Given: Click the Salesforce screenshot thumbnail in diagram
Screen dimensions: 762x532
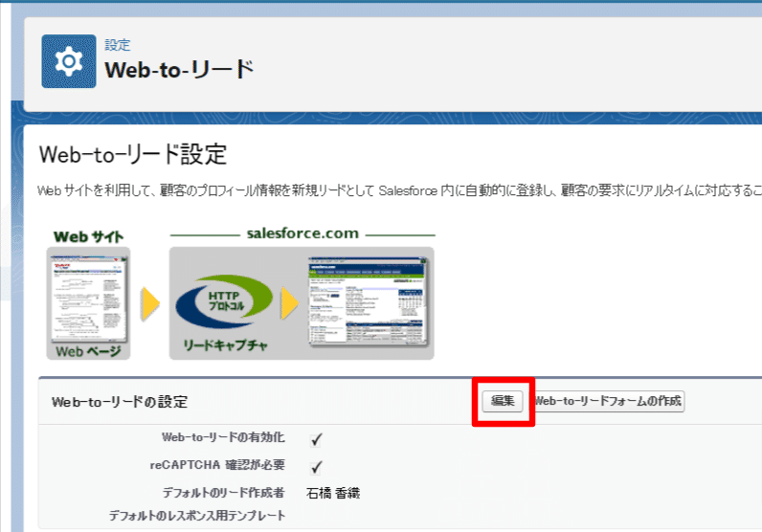Looking at the screenshot, I should tap(368, 301).
